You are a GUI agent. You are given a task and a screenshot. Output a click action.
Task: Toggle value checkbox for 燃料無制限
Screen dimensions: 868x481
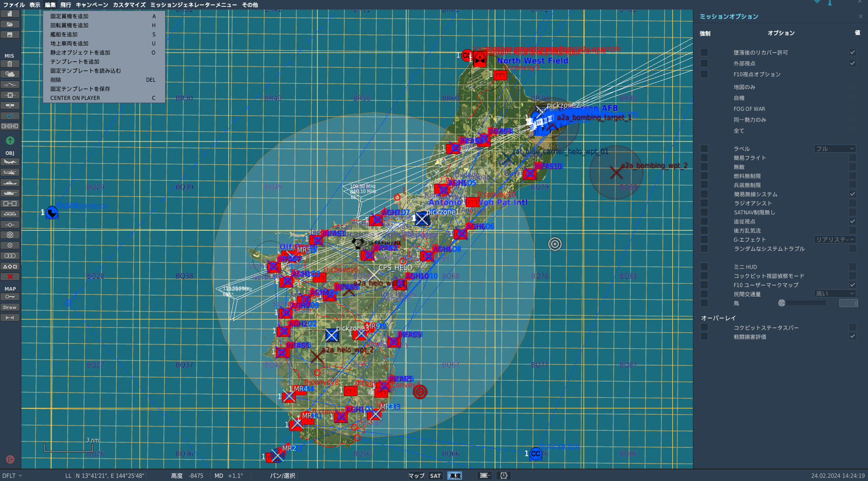coord(853,176)
